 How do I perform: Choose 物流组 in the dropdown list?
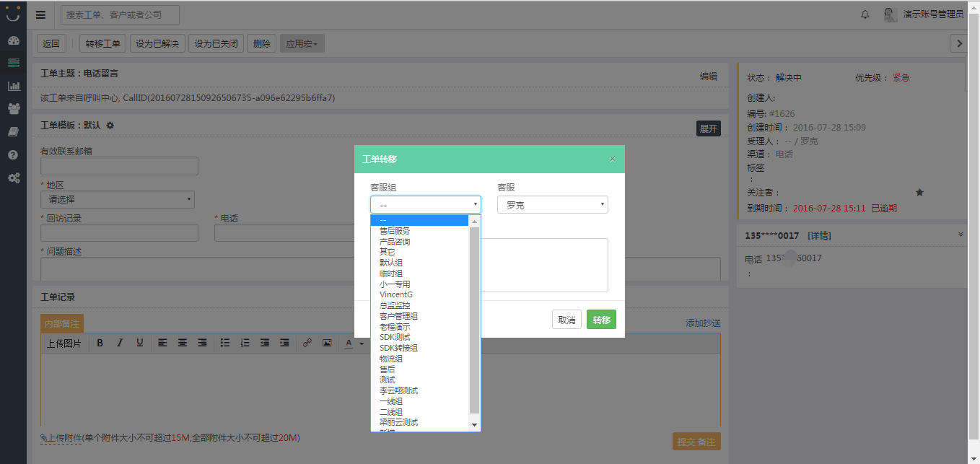point(391,359)
